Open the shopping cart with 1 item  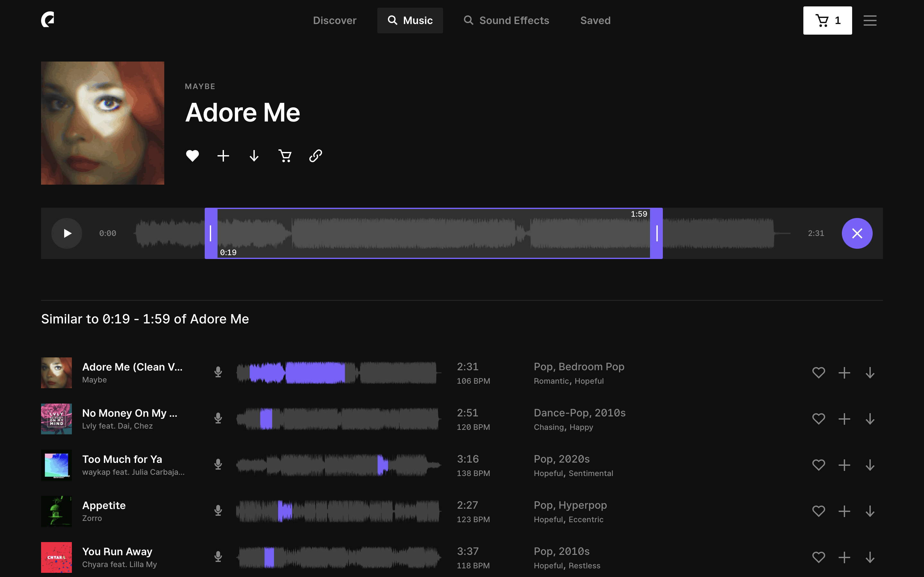827,21
